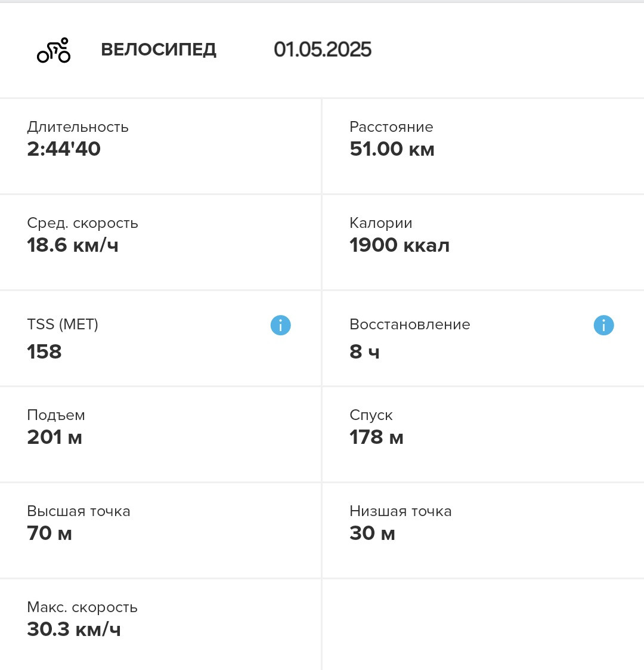The width and height of the screenshot is (644, 670).
Task: Tap the Расстояние label
Action: (391, 127)
